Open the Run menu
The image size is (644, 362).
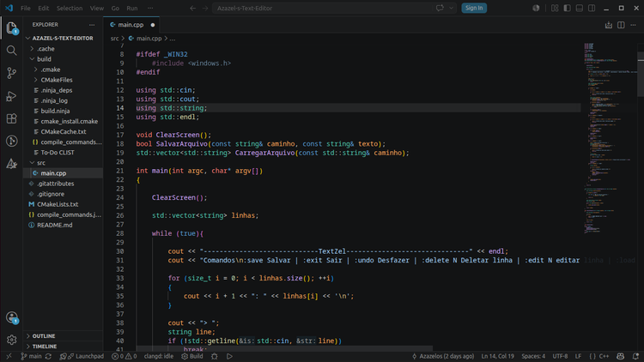click(132, 8)
